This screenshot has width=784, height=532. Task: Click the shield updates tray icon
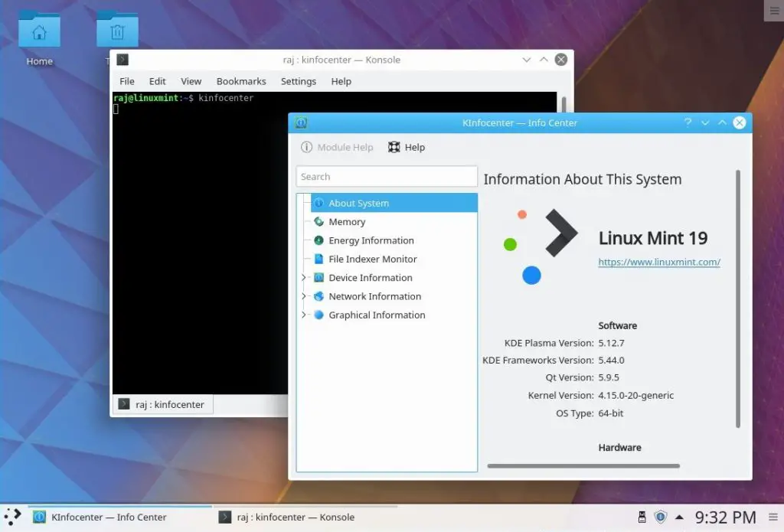[661, 517]
